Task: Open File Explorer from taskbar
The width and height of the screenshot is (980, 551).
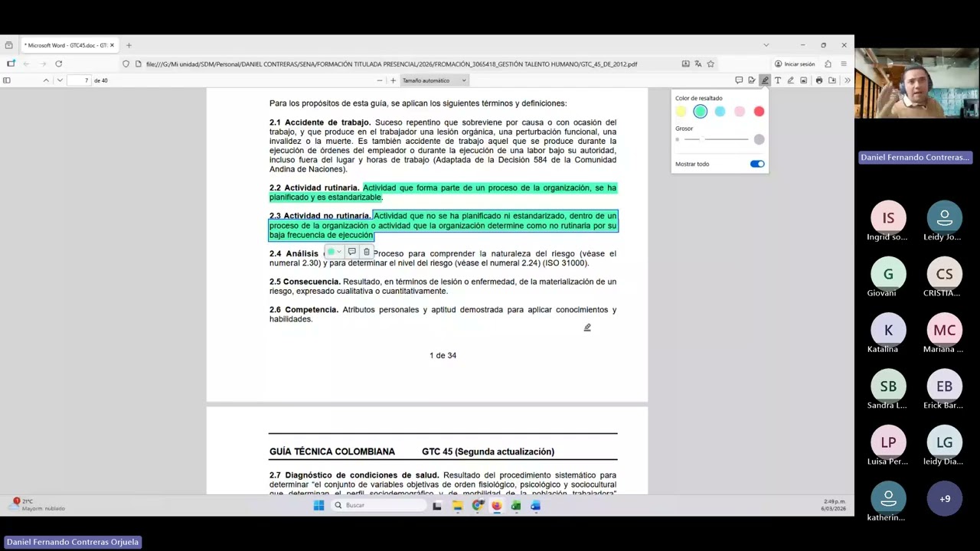Action: pos(457,505)
